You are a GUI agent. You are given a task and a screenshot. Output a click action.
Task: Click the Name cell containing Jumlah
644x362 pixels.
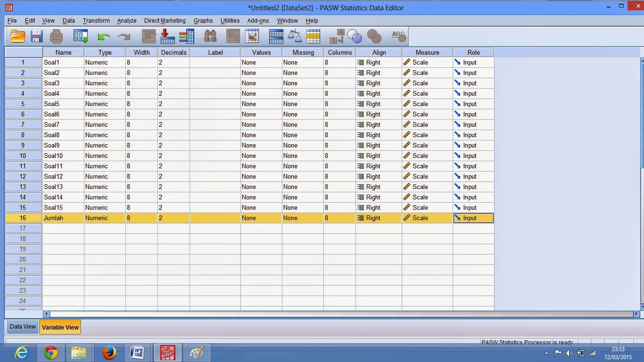pos(63,218)
